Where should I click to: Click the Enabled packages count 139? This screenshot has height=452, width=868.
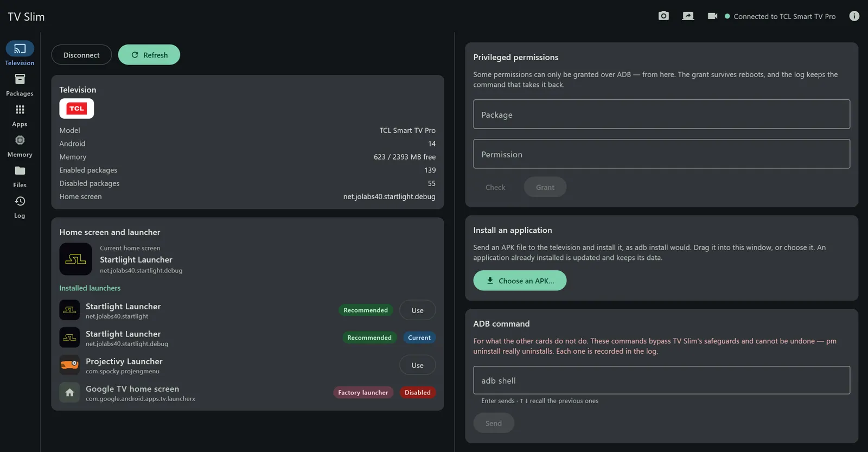coord(430,170)
